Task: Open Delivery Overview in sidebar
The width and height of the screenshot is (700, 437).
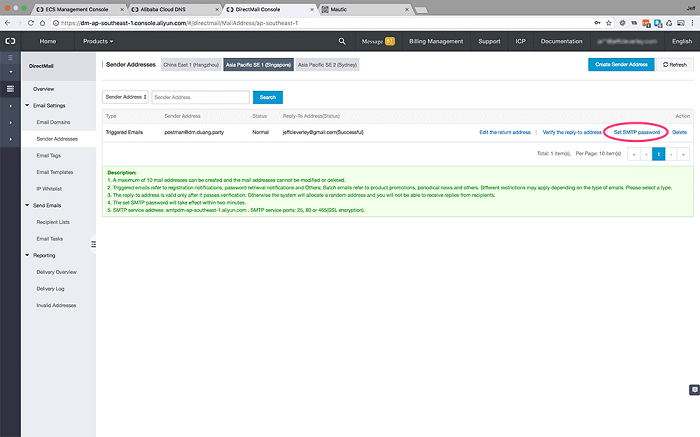Action: point(57,272)
